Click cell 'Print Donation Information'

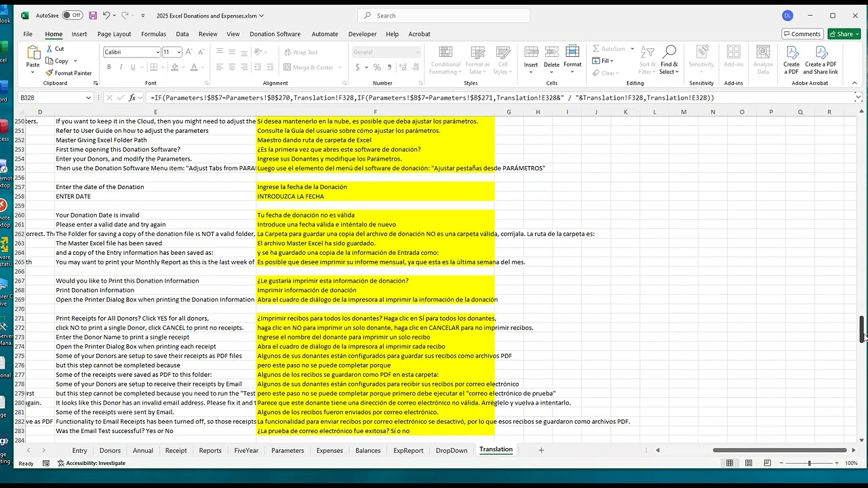pyautogui.click(x=155, y=290)
